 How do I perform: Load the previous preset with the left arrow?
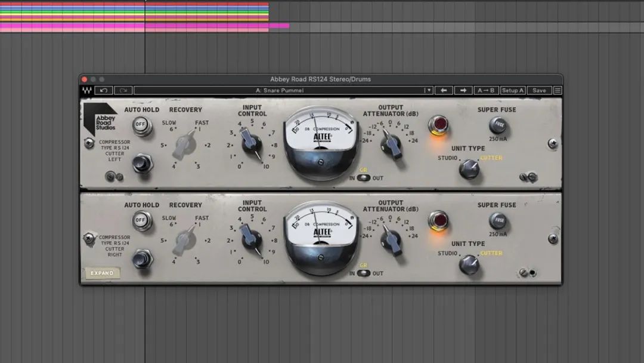point(443,90)
